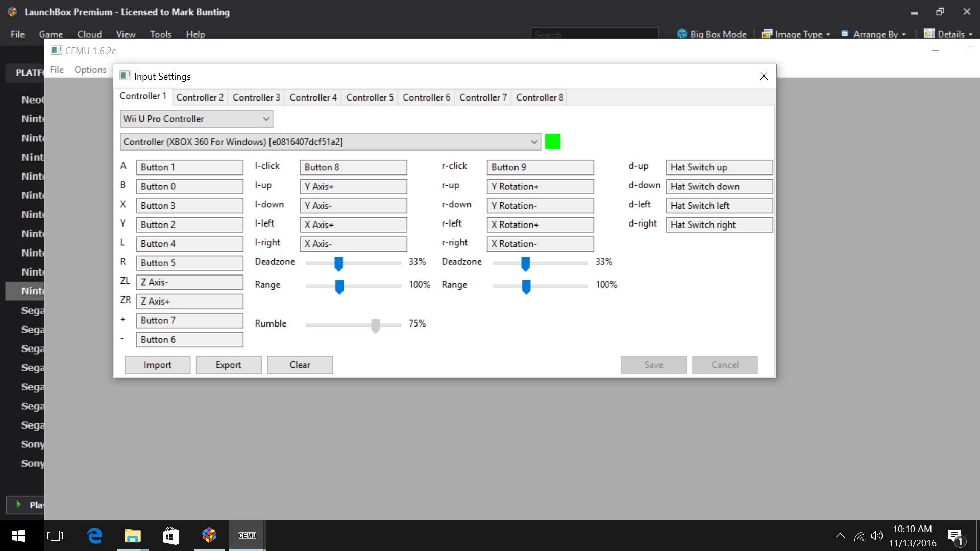This screenshot has height=551, width=980.
Task: Click the plus button mapping field Button 7
Action: point(189,320)
